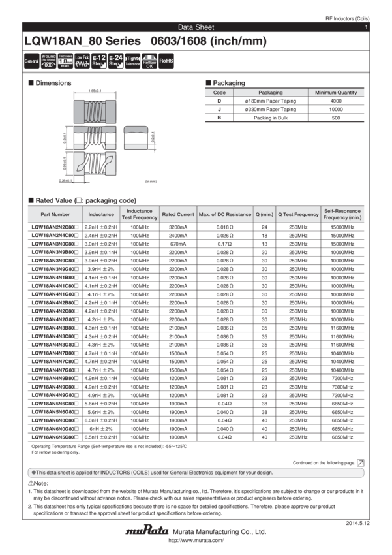
Task: Click the Rated Current column header
Action: (178, 214)
